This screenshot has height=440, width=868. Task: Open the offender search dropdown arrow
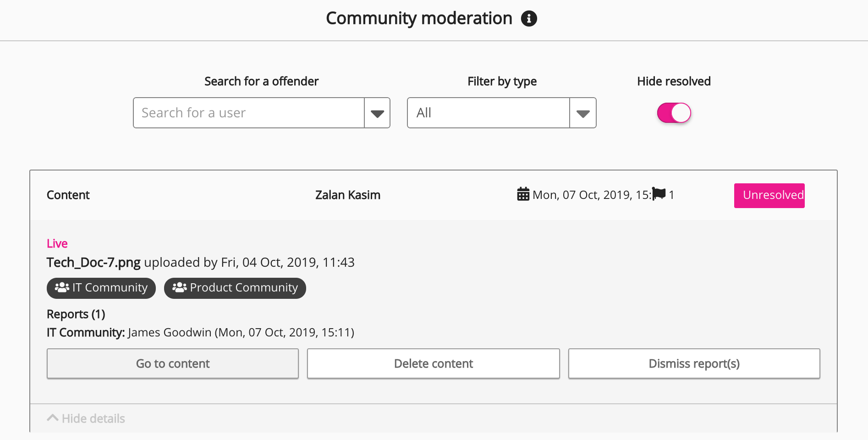tap(377, 113)
